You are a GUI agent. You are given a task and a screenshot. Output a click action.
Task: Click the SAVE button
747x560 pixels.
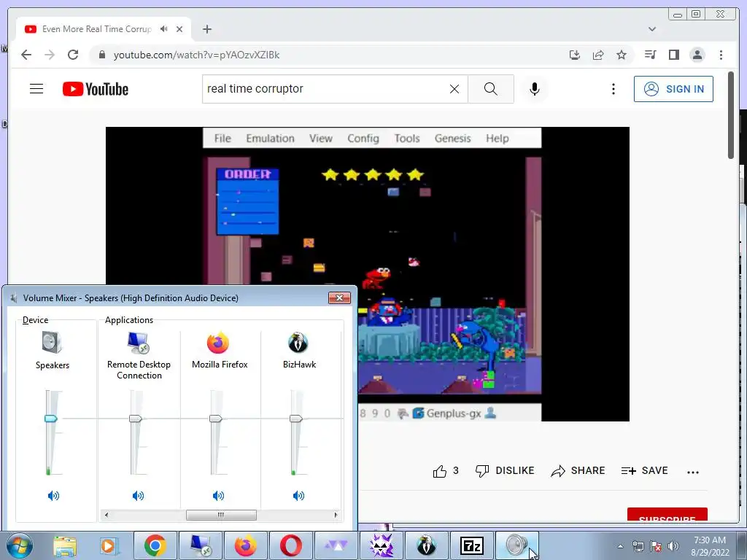[x=645, y=471]
